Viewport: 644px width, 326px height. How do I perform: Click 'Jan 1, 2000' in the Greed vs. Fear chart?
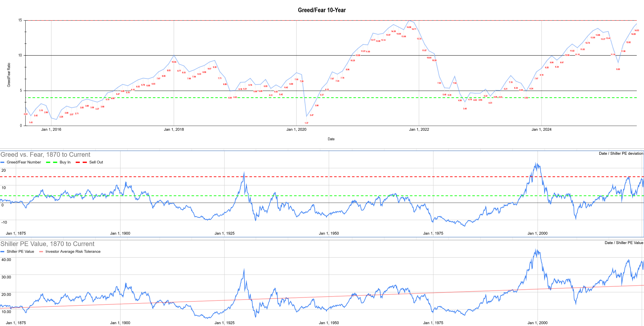(537, 233)
